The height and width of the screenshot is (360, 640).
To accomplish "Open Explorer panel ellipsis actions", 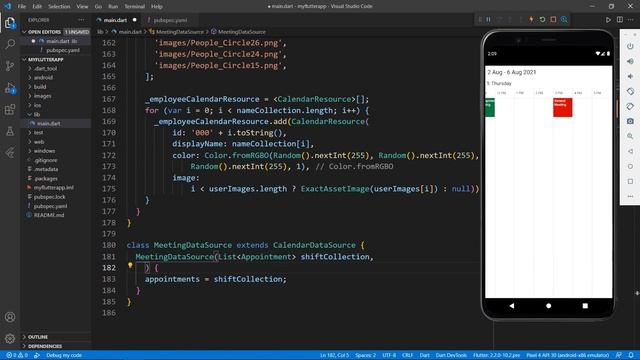I will tap(81, 20).
